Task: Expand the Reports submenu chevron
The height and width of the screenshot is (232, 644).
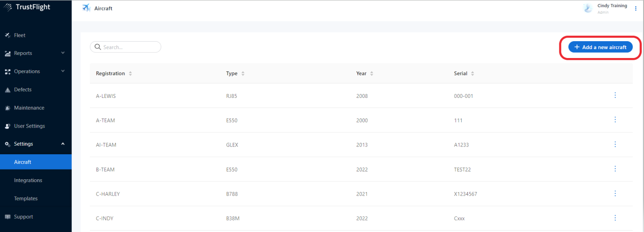Action: pyautogui.click(x=63, y=53)
